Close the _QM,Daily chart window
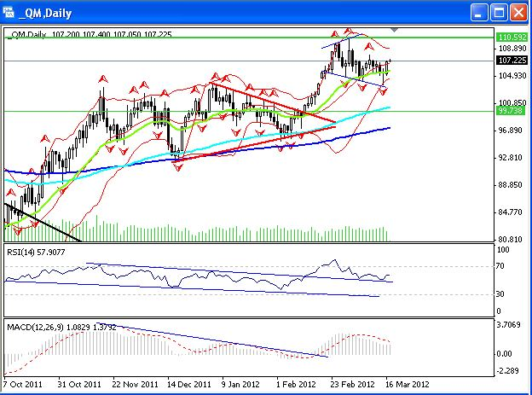532x395 pixels. click(x=518, y=13)
